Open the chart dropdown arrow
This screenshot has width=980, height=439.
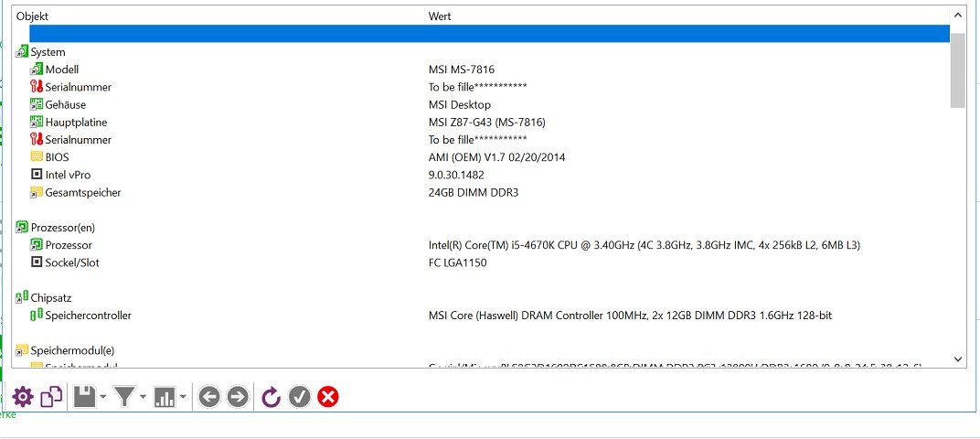click(x=183, y=397)
